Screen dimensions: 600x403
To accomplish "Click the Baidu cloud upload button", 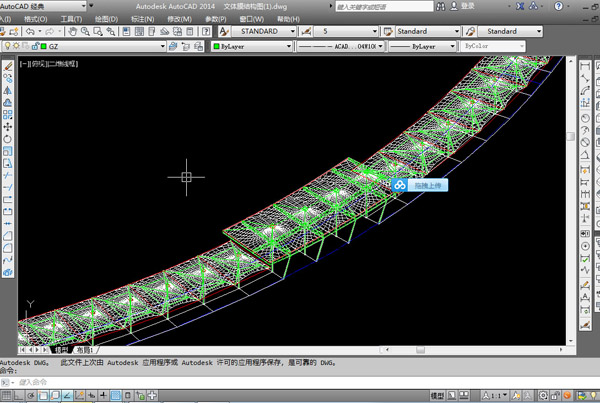I will click(x=422, y=185).
